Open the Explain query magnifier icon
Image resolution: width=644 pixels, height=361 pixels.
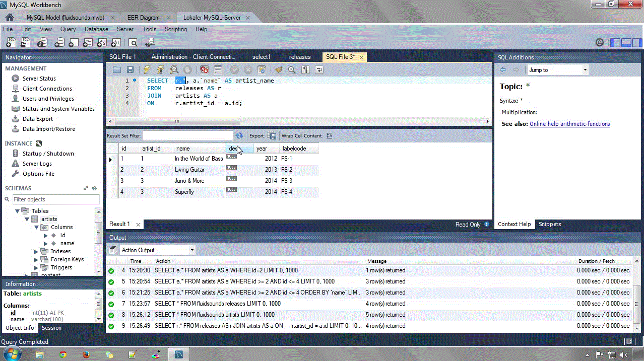click(174, 70)
